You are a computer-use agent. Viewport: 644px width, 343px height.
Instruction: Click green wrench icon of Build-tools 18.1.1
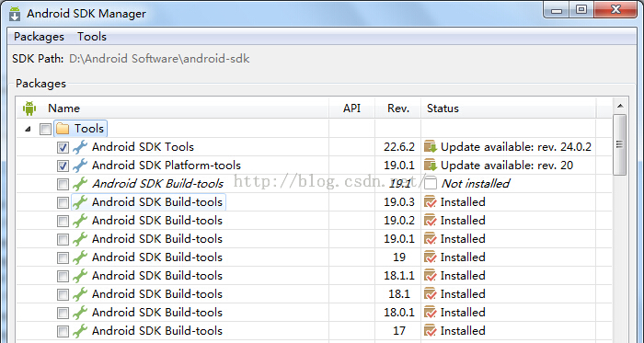[x=80, y=276]
